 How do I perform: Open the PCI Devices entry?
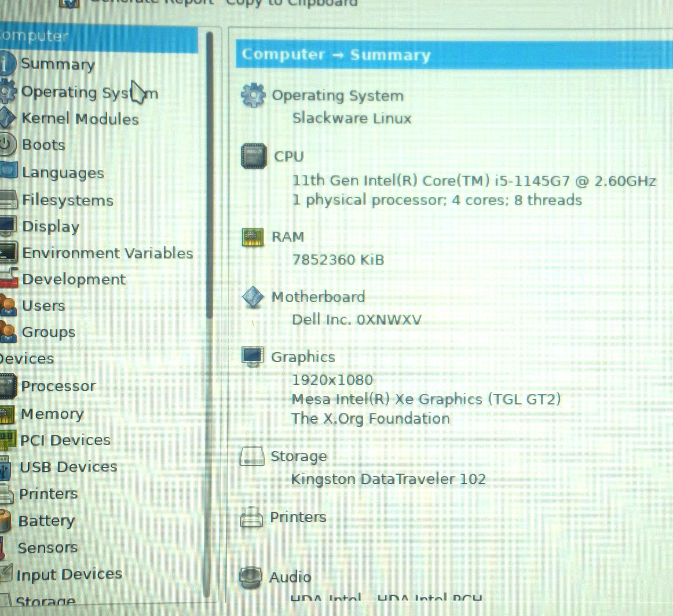coord(65,440)
